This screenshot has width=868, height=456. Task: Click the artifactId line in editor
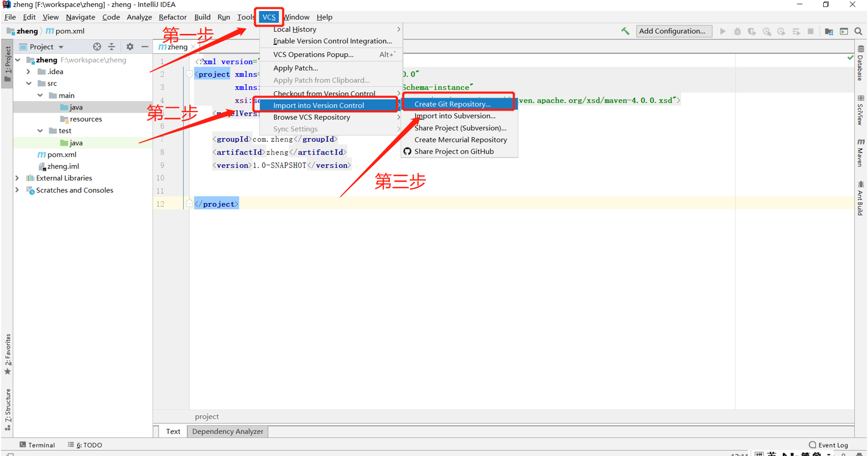[x=279, y=152]
